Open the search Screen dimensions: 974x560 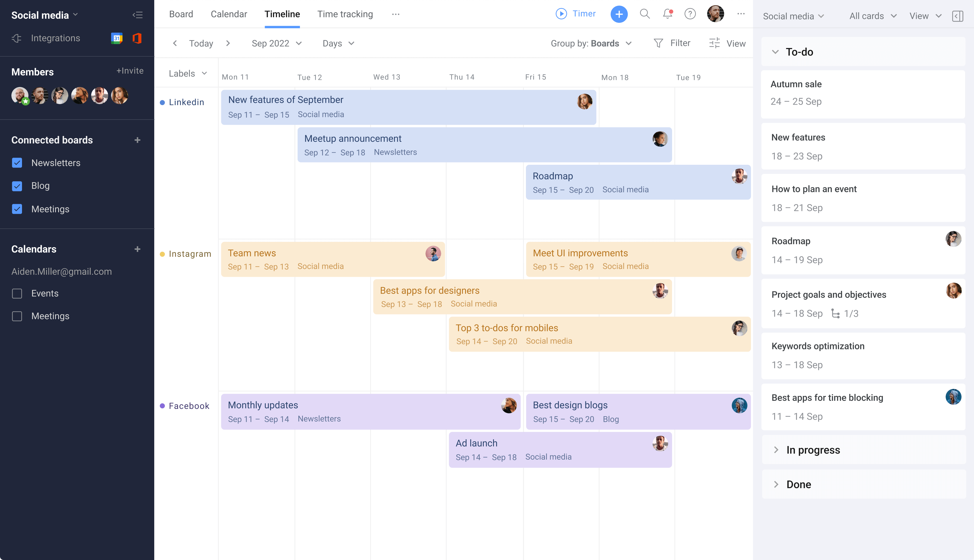pos(645,14)
